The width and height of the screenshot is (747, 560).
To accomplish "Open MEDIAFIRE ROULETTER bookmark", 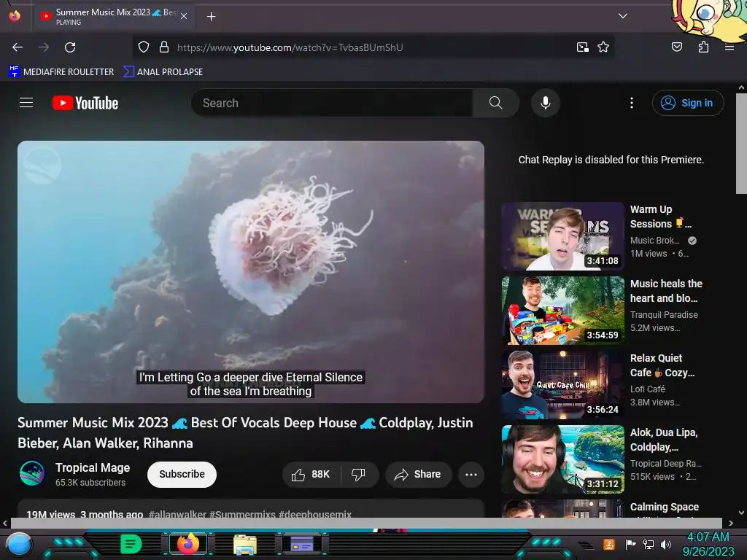I will click(61, 72).
